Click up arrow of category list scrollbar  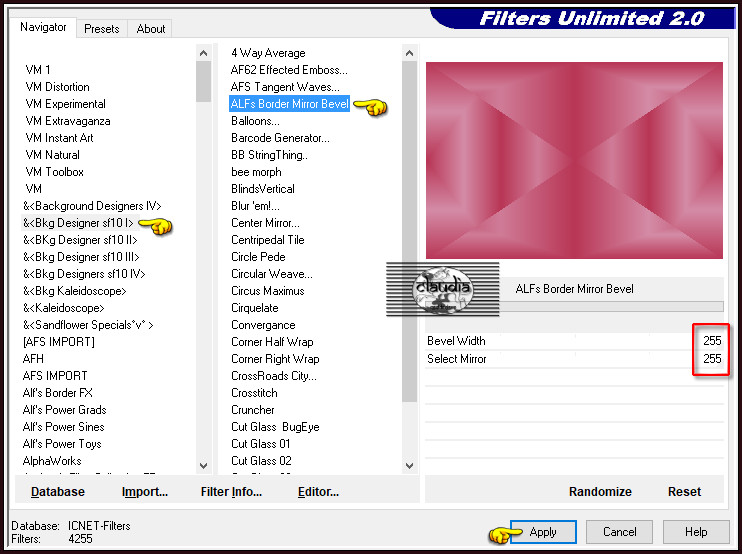[203, 53]
